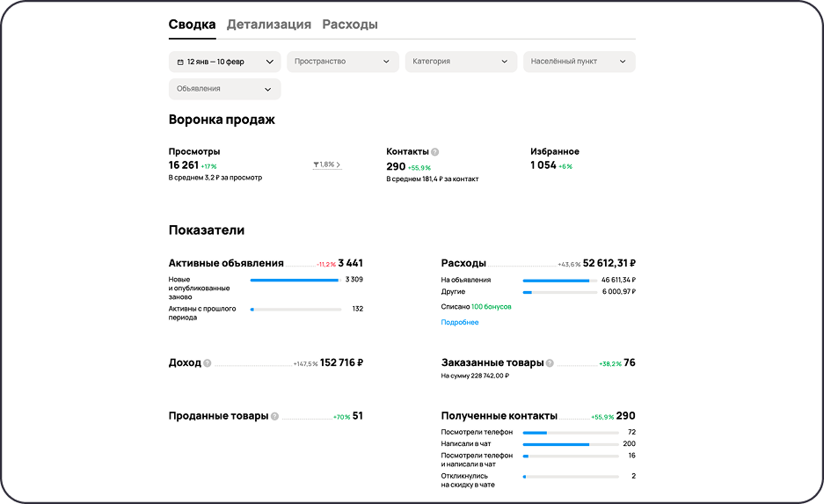Click the Другие expense bar
The image size is (824, 504).
[x=560, y=292]
